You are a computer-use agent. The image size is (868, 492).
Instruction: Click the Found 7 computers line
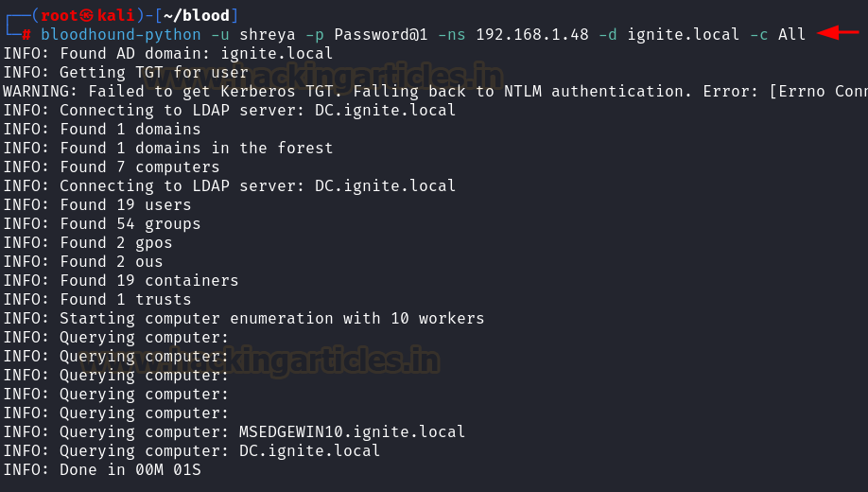pyautogui.click(x=112, y=167)
